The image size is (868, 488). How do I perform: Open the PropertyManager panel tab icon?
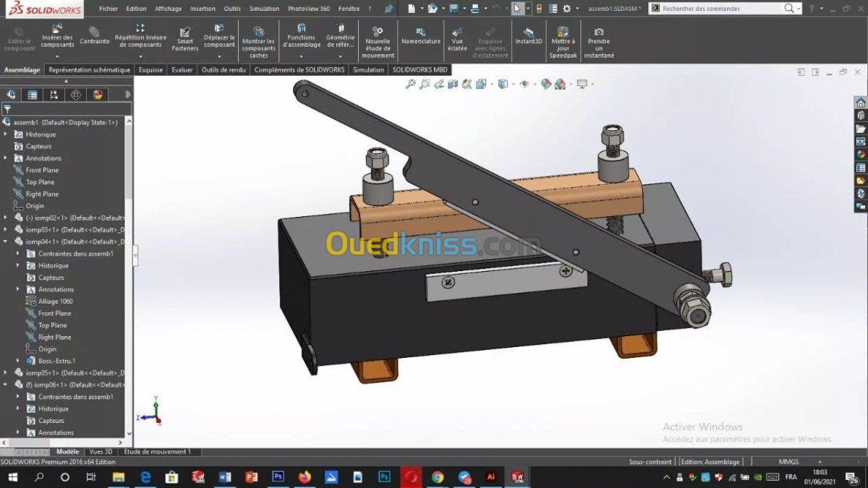[33, 95]
